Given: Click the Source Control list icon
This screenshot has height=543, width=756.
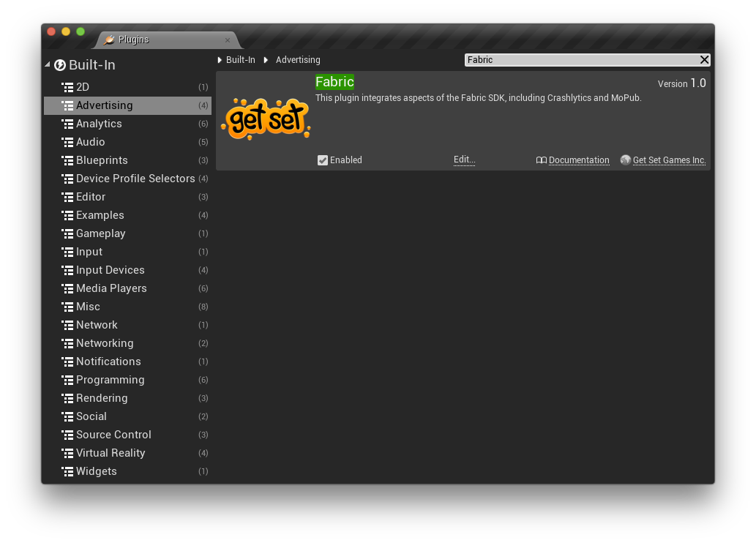Looking at the screenshot, I should click(x=67, y=435).
